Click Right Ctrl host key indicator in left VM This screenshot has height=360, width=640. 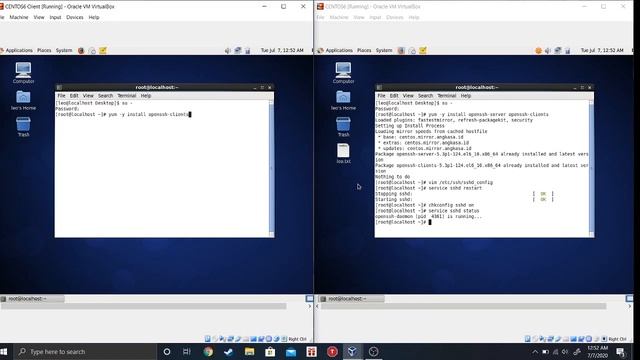coord(297,339)
